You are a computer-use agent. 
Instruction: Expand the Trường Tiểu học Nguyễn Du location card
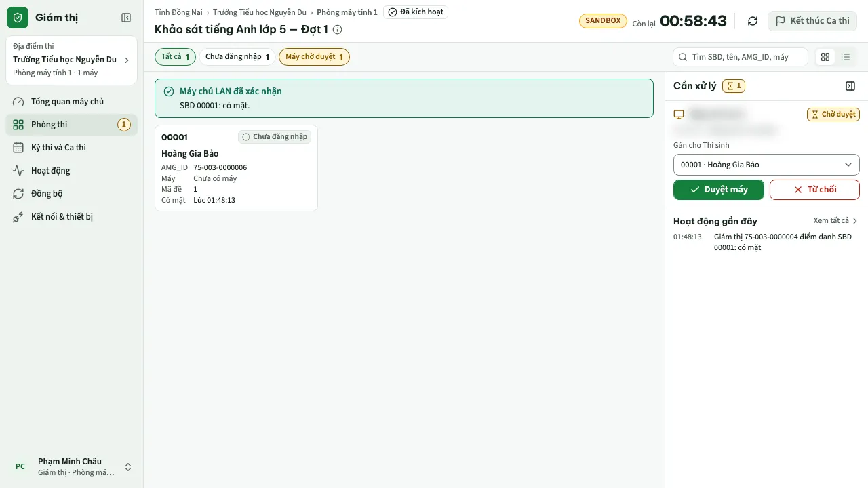click(72, 60)
